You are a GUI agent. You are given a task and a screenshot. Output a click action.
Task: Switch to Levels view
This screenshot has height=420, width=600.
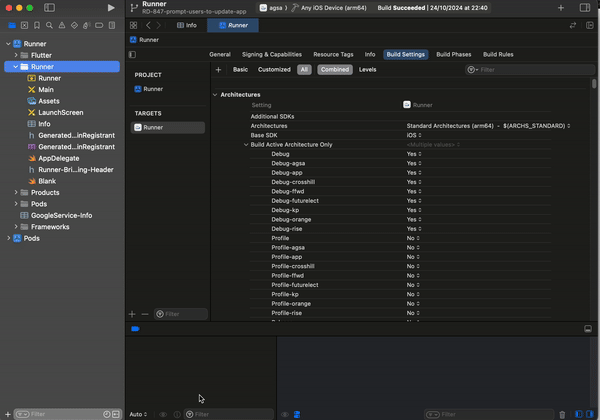367,70
